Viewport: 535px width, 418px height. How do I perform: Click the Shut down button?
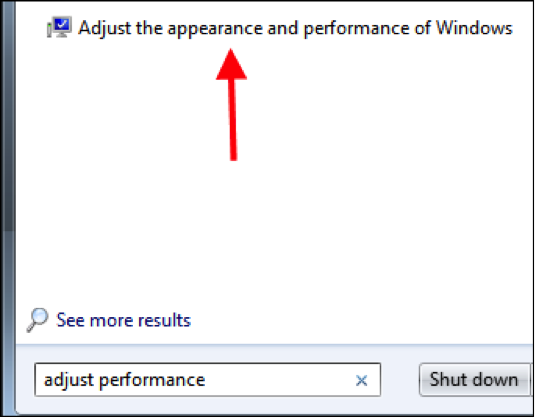474,379
